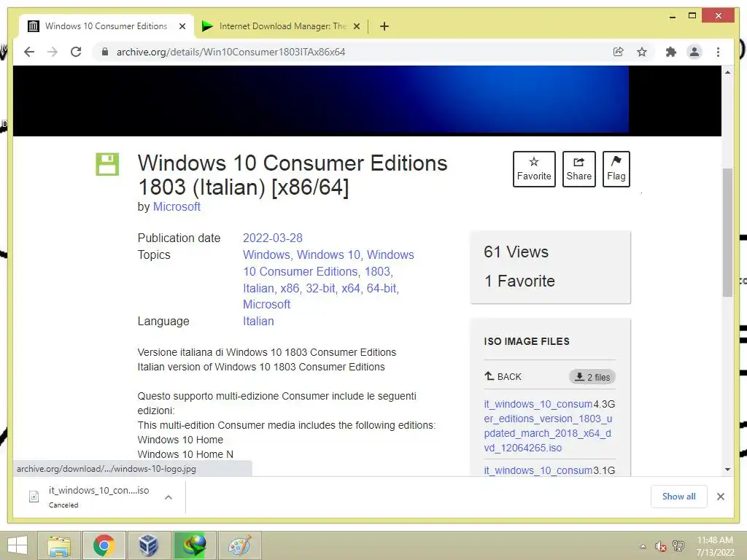Open the Chrome profile avatar
The height and width of the screenshot is (560, 747).
coord(694,52)
